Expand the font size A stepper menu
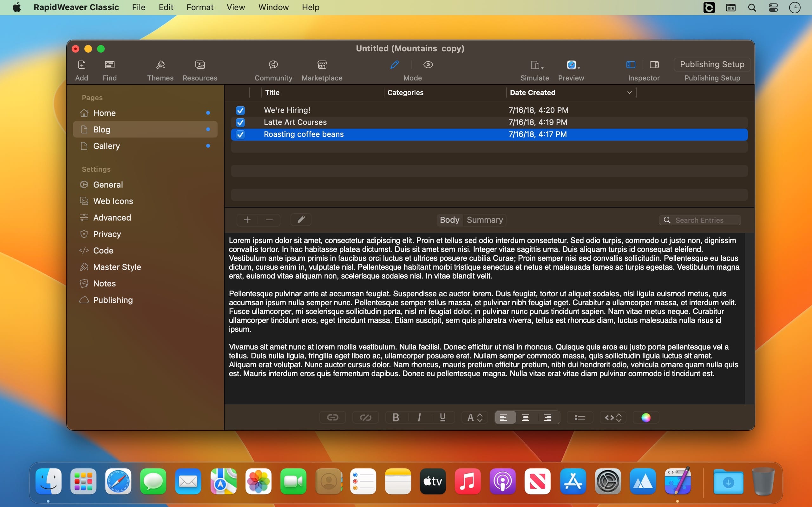 pos(475,417)
